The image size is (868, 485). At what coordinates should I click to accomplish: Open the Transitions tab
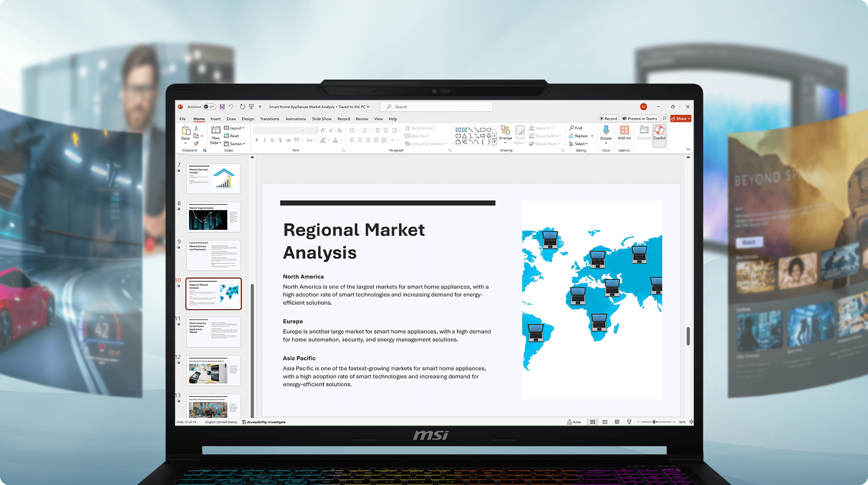[x=269, y=119]
